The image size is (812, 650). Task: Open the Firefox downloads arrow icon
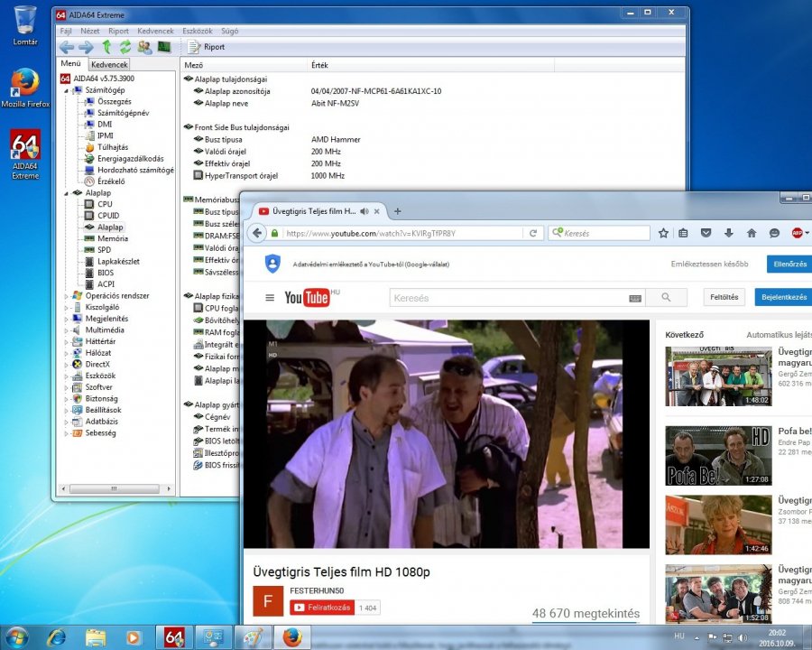(729, 233)
